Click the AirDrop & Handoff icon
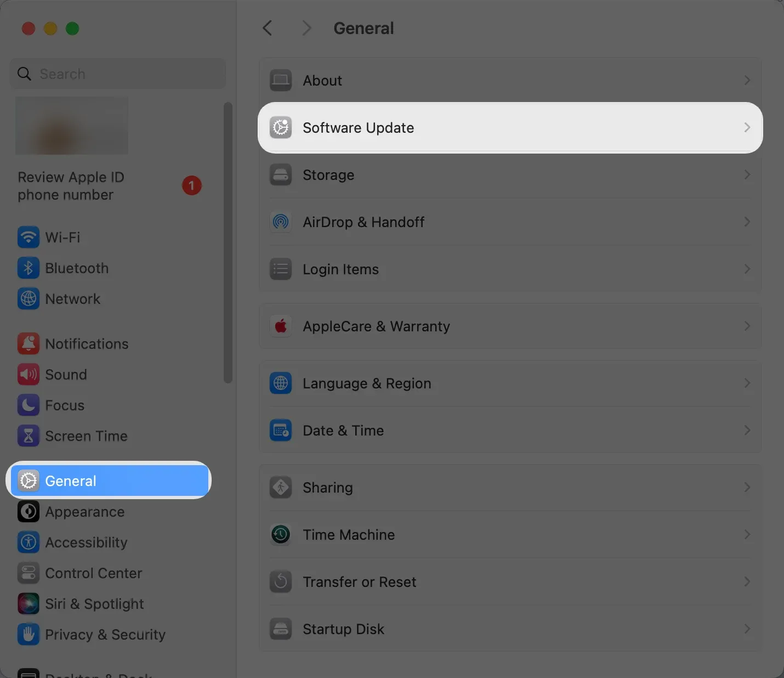784x678 pixels. (281, 222)
